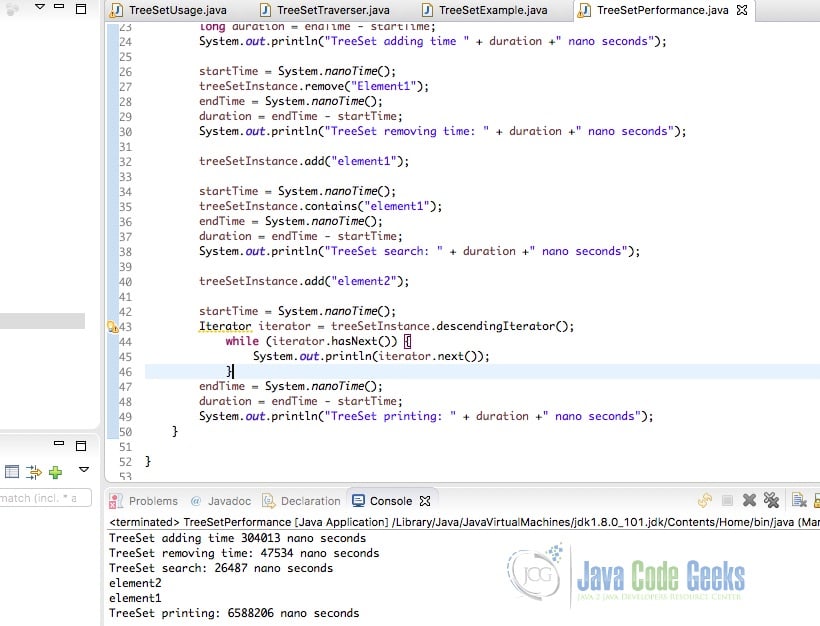Minimize the panel holding the green plus toolbar
Image resolution: width=820 pixels, height=626 pixels.
(59, 443)
